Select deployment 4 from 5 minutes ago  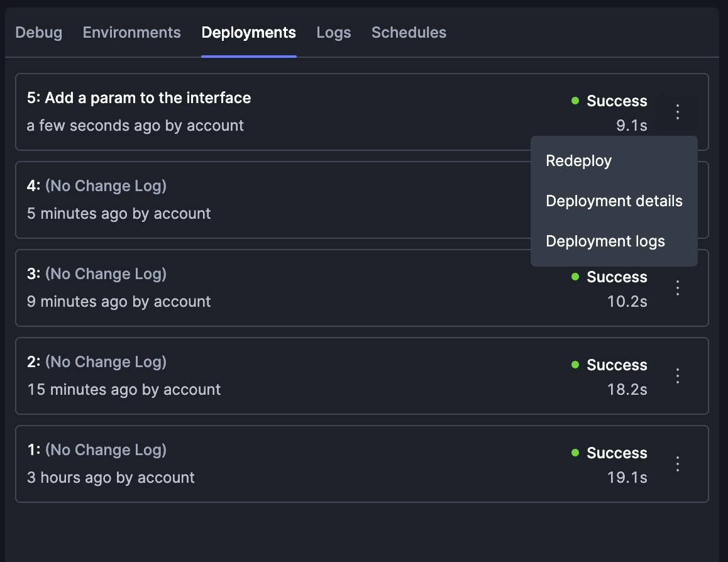click(273, 200)
